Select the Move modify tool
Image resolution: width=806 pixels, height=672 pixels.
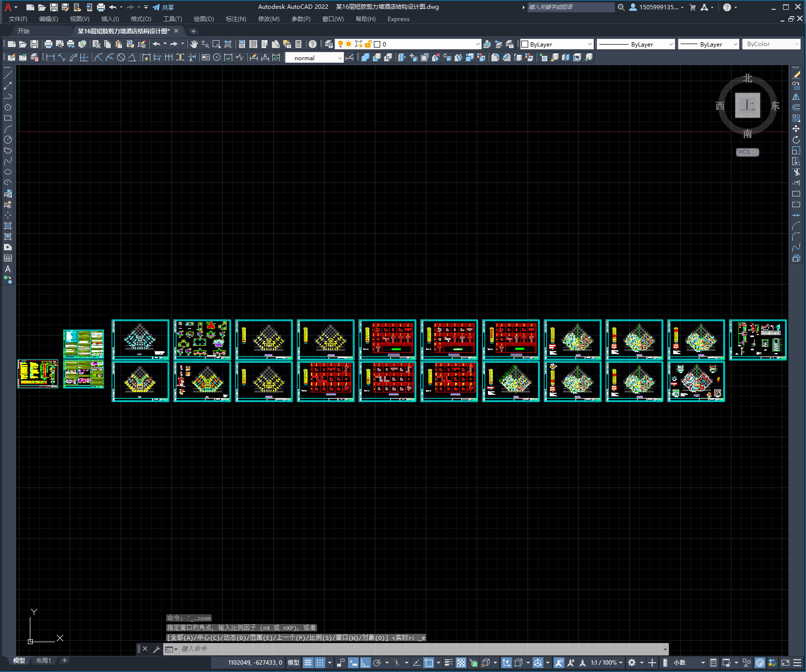796,129
